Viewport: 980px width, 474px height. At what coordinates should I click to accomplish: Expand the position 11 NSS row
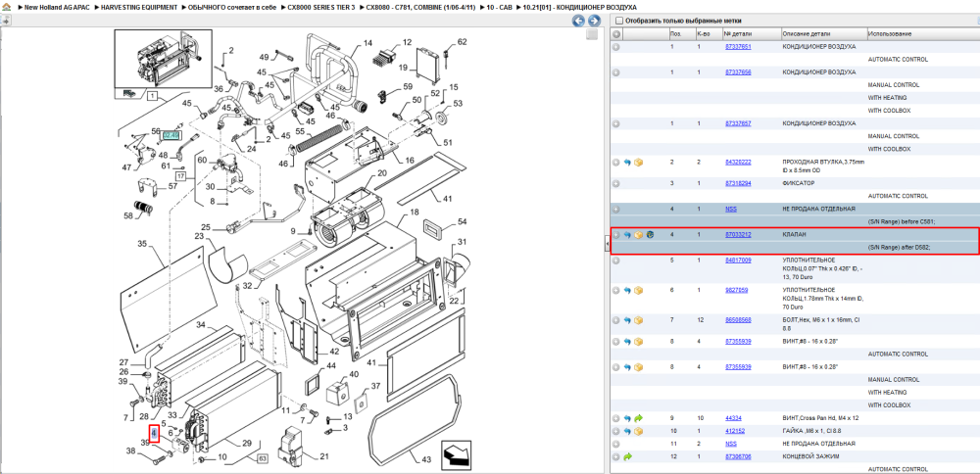pos(616,444)
